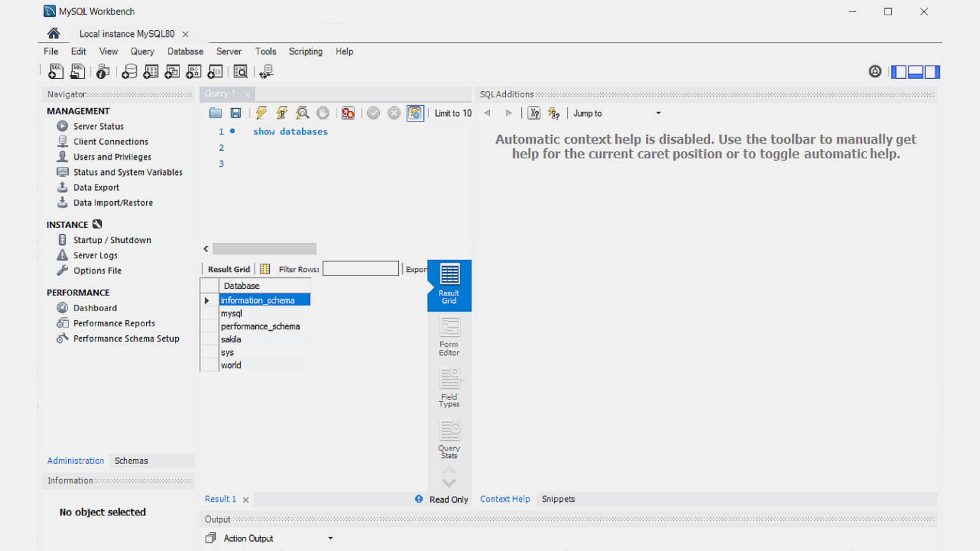The width and height of the screenshot is (980, 551).
Task: Click the Filter Rows input field
Action: click(x=360, y=269)
